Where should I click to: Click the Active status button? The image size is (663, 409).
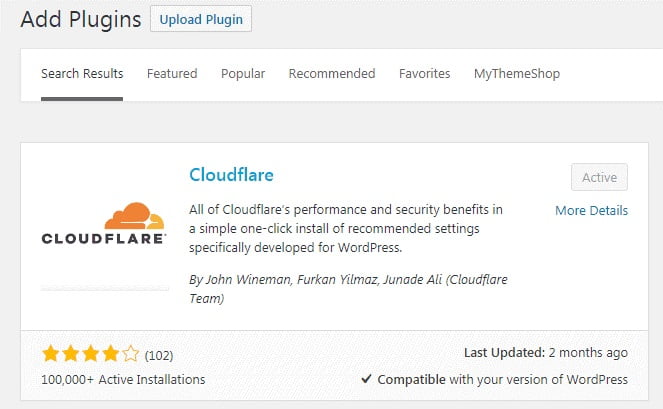[599, 177]
